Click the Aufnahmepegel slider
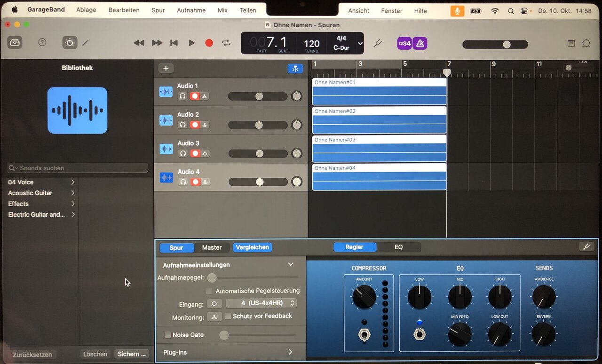The width and height of the screenshot is (602, 364). tap(252, 277)
